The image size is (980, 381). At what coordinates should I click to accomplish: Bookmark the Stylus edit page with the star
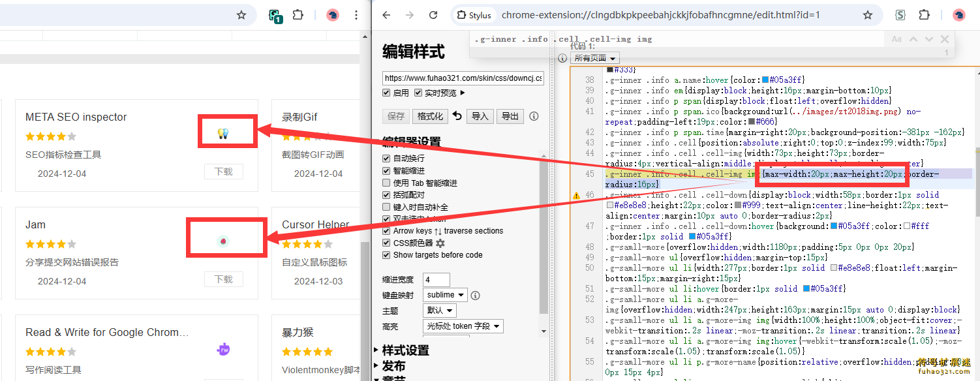pos(868,15)
